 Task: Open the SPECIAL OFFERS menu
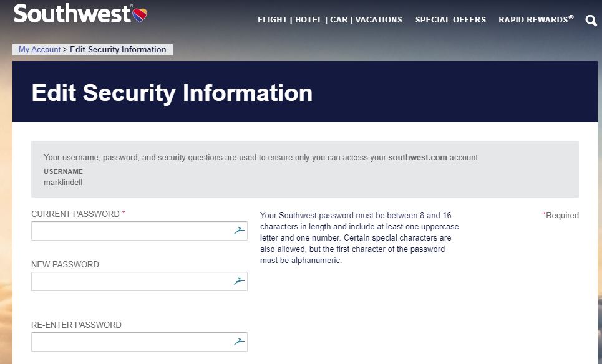[450, 20]
